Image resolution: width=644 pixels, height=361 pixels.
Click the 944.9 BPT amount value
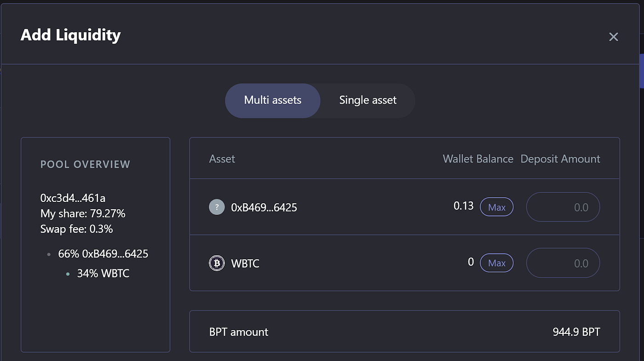pyautogui.click(x=576, y=332)
